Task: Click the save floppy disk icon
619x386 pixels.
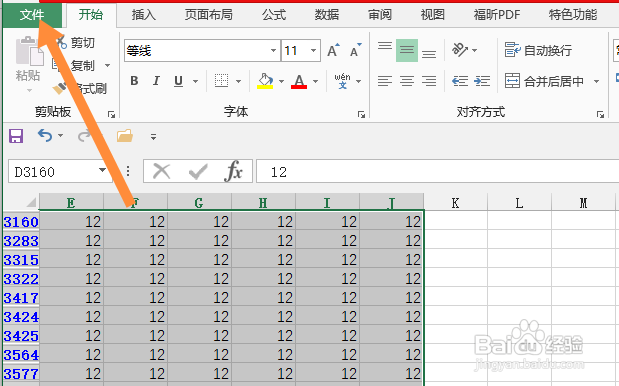Action: pos(16,136)
